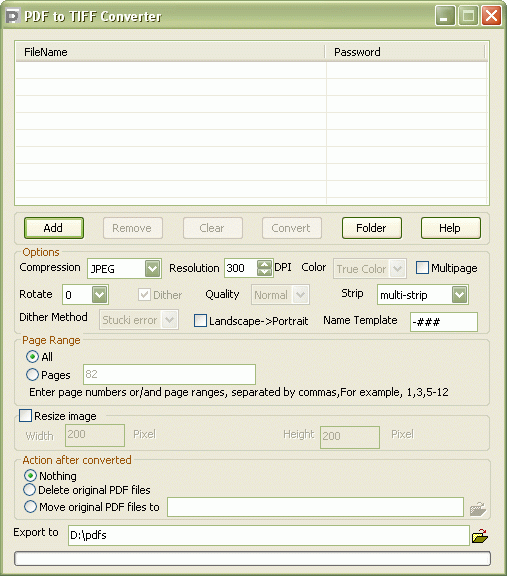The image size is (507, 576).
Task: Select Move original PDF files to option
Action: [x=30, y=507]
